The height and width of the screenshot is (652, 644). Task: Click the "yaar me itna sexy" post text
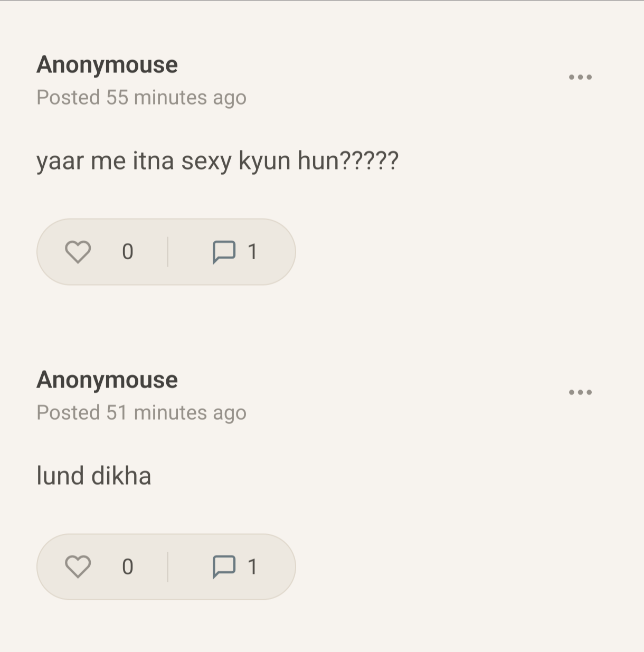(217, 161)
